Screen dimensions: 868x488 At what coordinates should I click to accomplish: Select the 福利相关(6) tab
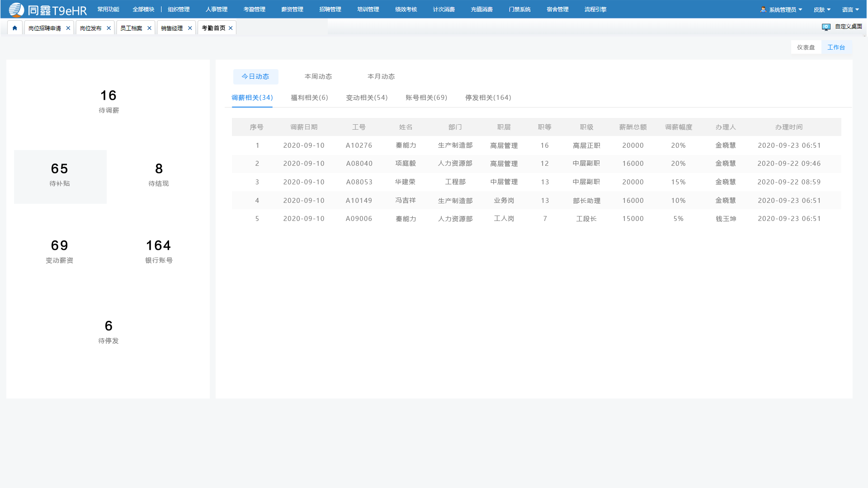tap(309, 98)
